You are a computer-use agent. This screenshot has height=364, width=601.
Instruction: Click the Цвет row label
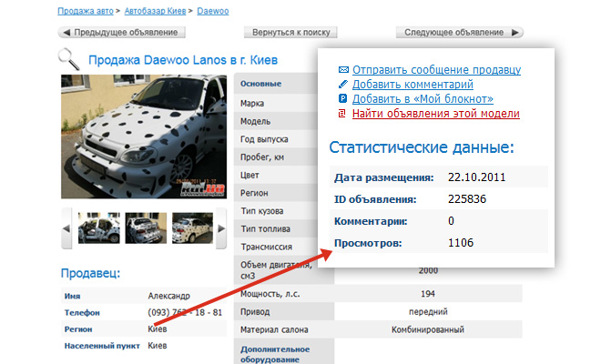[x=250, y=175]
